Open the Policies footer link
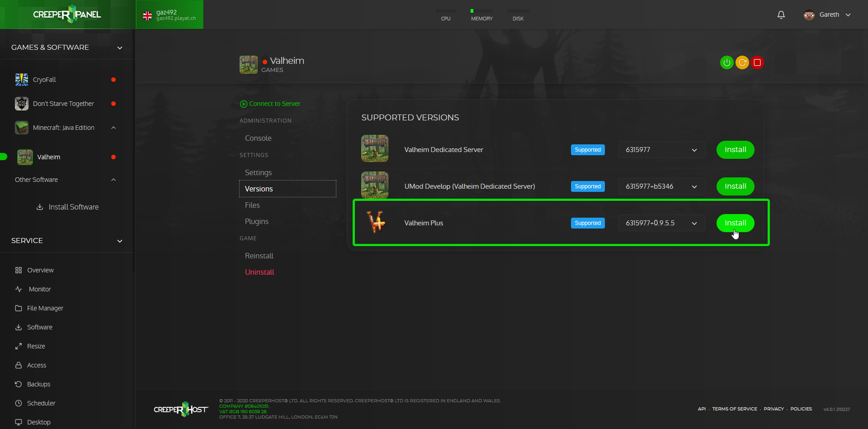 click(x=801, y=409)
